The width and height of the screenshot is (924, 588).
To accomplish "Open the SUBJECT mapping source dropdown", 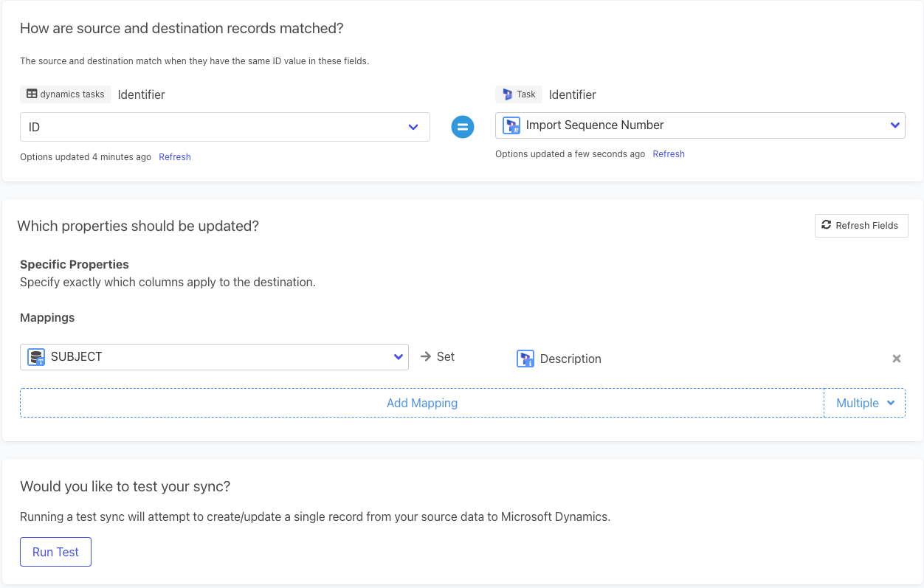I will click(398, 357).
